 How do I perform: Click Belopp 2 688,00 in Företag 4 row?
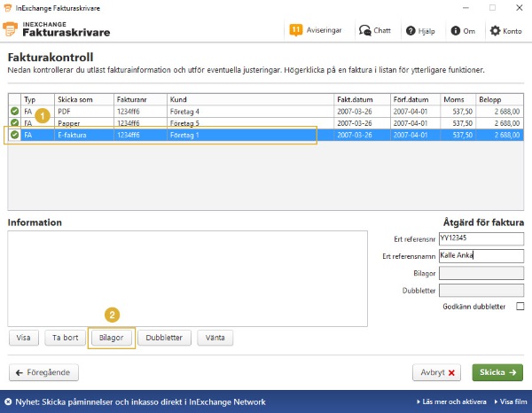pos(507,111)
